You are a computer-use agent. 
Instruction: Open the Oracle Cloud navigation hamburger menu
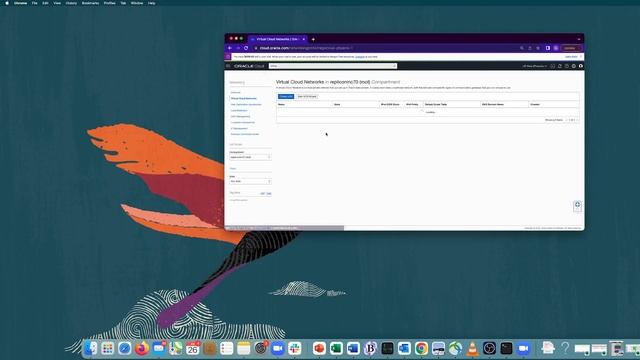click(229, 66)
